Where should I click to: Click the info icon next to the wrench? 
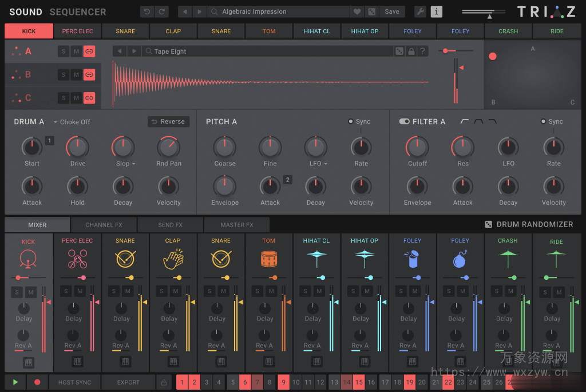point(437,11)
